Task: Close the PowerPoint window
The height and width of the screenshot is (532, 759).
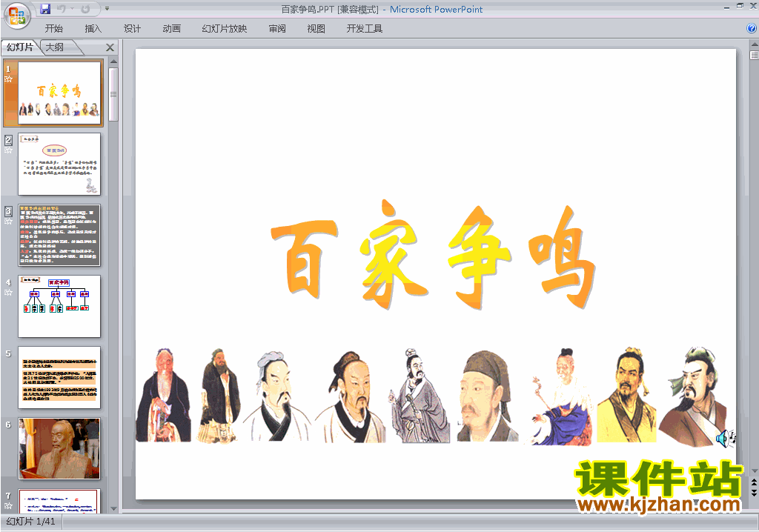Action: point(753,6)
